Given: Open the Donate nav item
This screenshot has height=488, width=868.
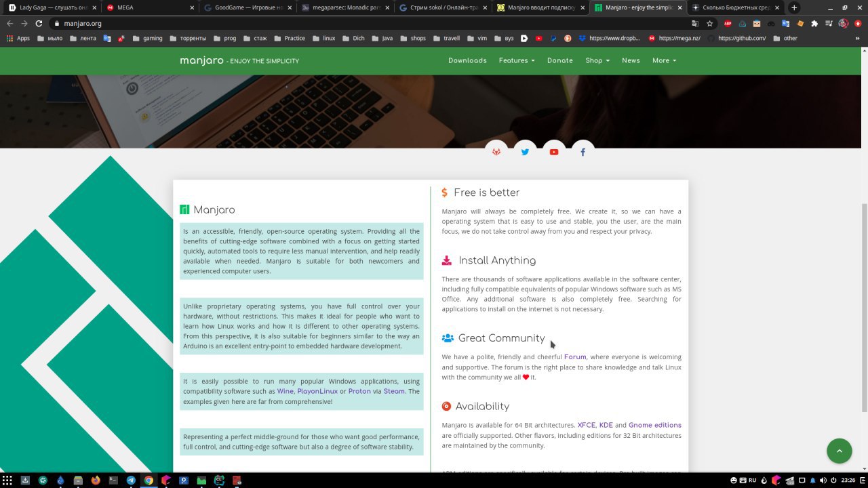Looking at the screenshot, I should coord(560,60).
